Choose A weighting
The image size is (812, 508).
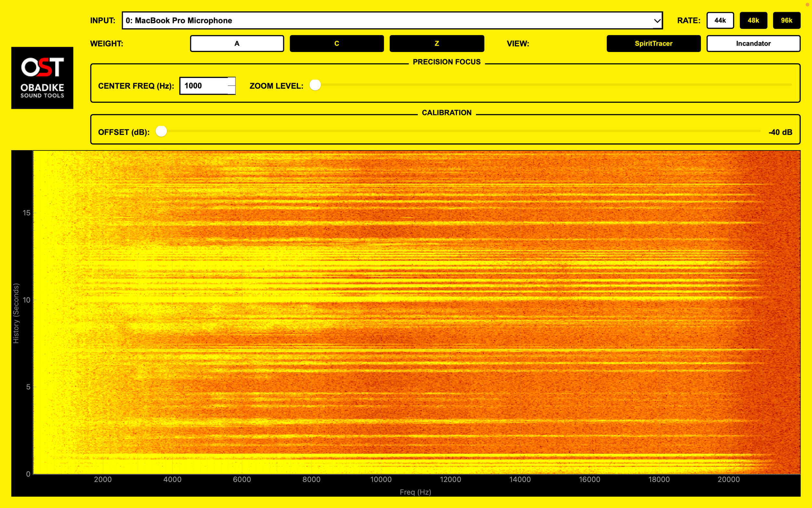[x=237, y=43]
